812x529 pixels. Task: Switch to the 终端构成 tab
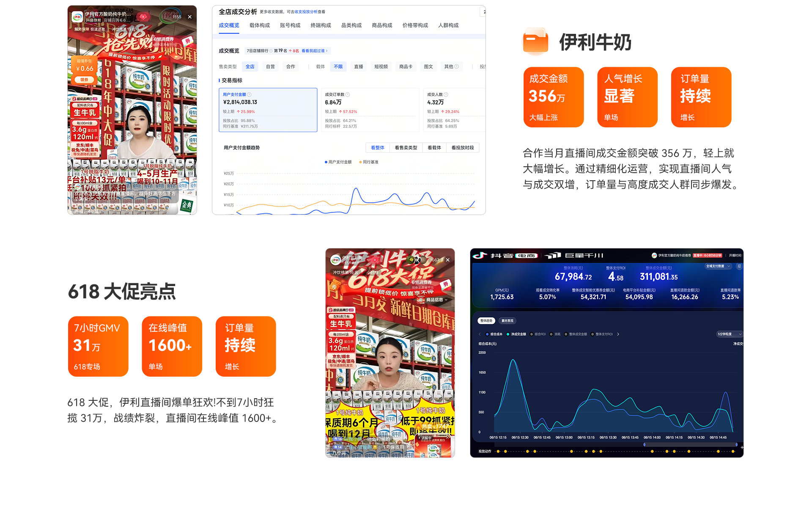(x=321, y=25)
